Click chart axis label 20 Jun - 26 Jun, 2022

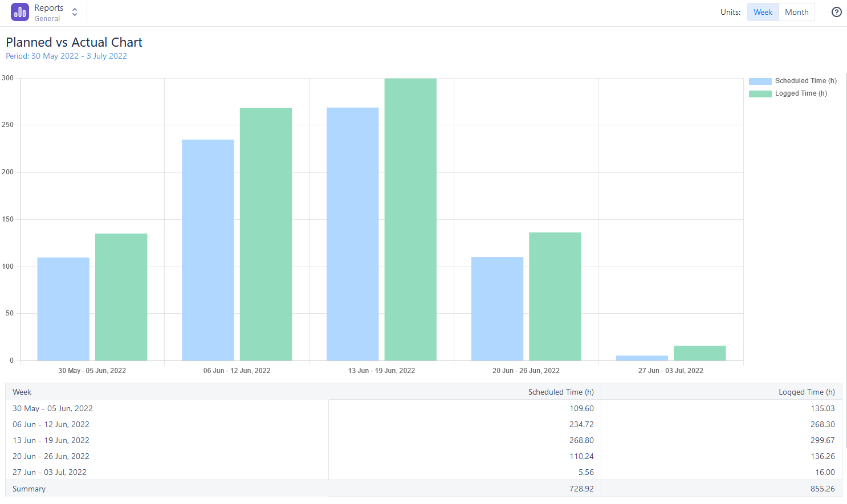click(526, 370)
